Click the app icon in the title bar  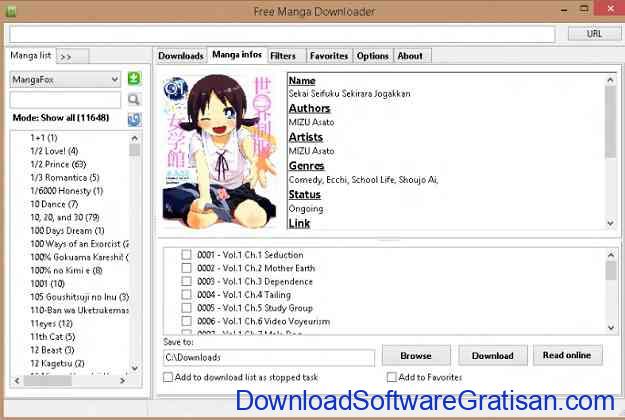[11, 11]
